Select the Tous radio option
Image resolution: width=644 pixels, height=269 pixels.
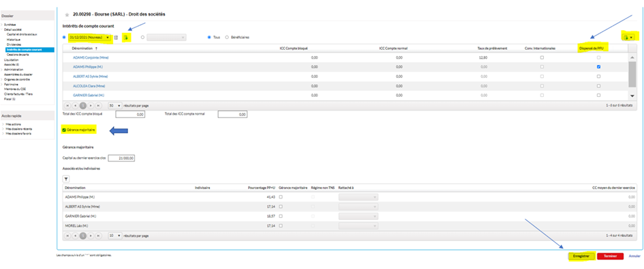tap(210, 38)
